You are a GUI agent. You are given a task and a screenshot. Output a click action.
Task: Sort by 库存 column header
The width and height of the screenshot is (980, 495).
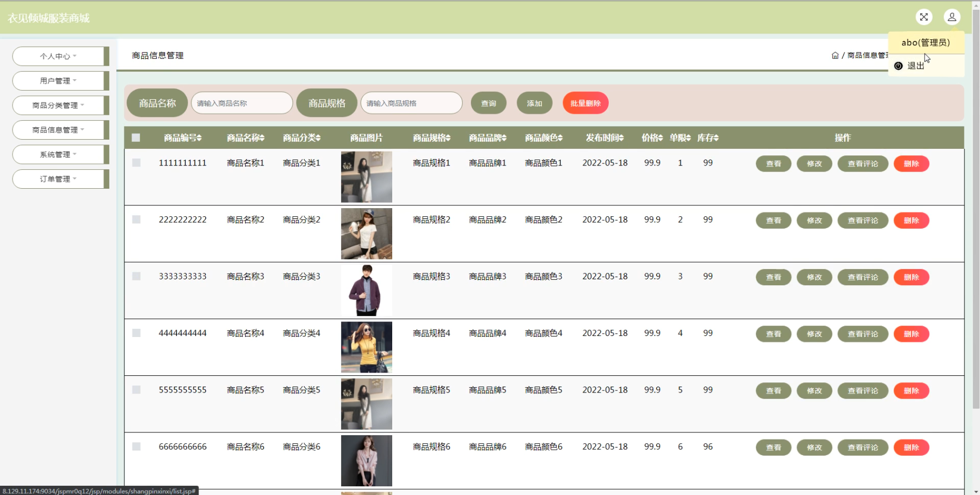[708, 138]
